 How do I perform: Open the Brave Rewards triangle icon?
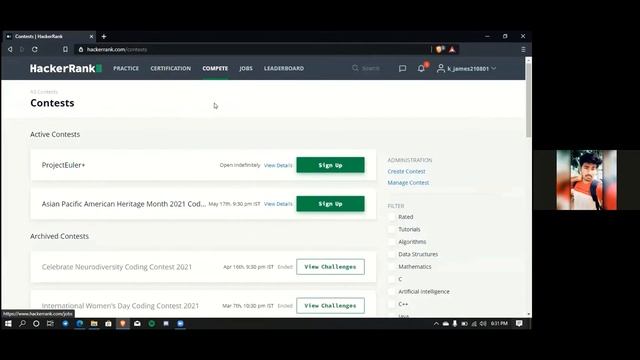[452, 49]
